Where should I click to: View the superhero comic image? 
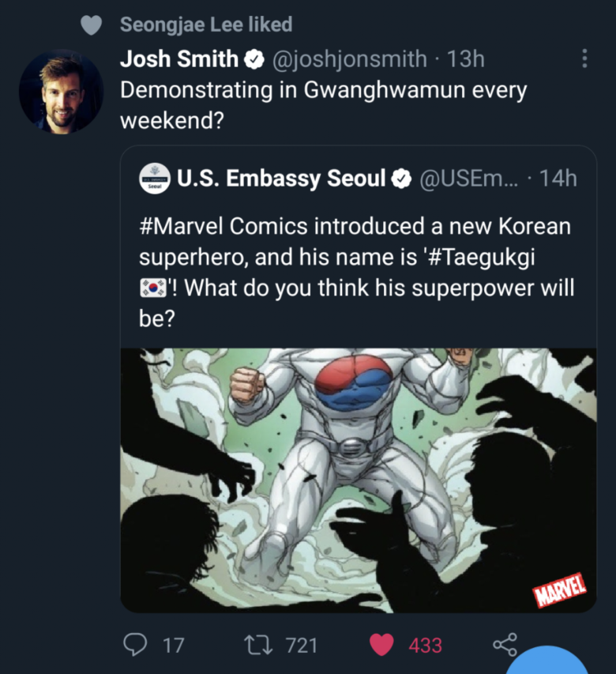(358, 480)
